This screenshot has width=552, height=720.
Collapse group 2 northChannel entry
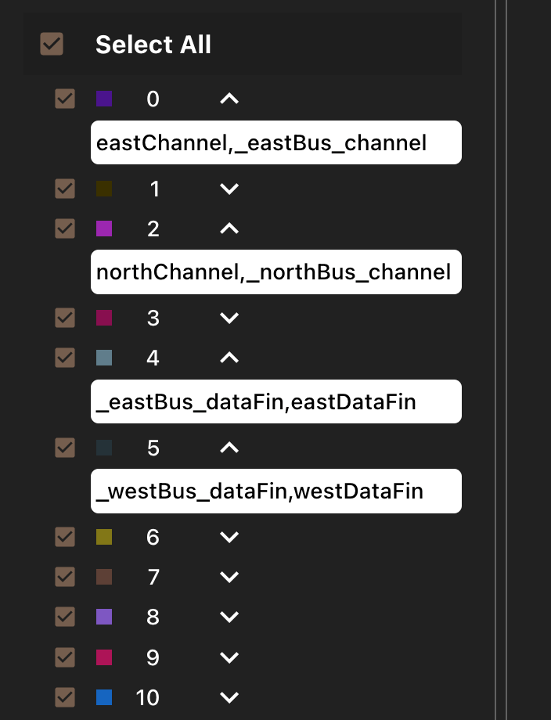[x=229, y=228]
